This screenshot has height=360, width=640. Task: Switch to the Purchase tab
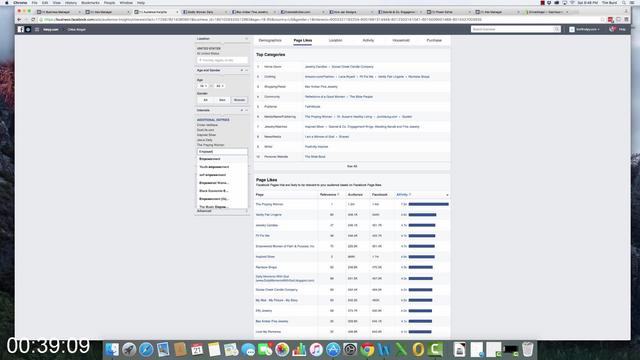[434, 40]
